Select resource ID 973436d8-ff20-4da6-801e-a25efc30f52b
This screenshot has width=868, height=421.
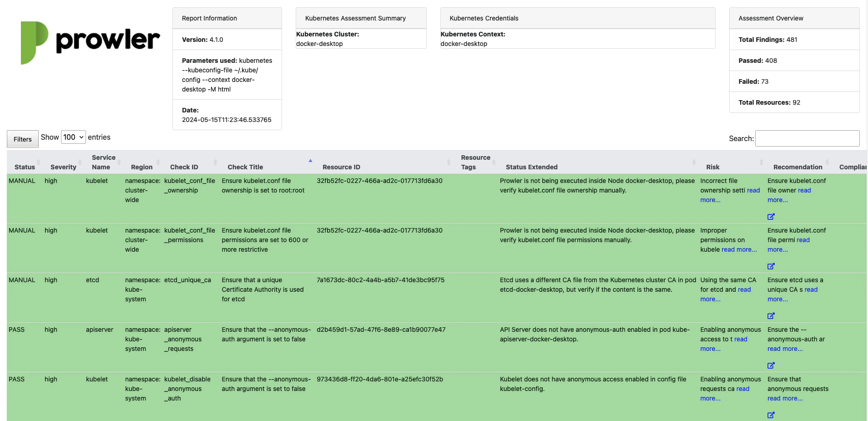point(379,379)
